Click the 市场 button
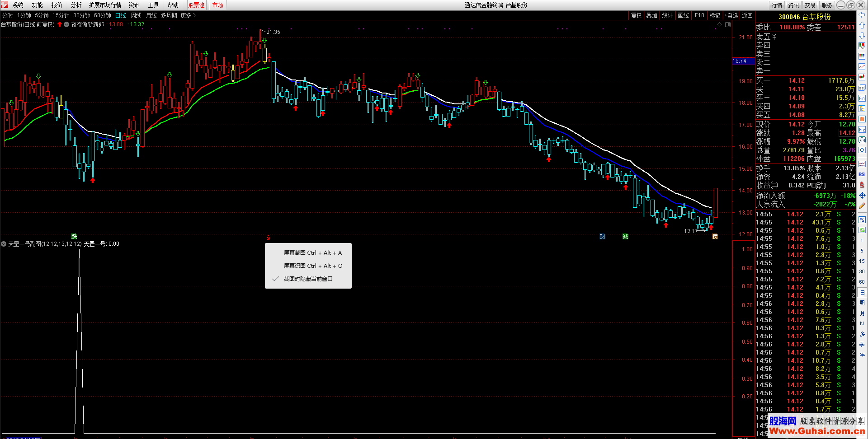 click(218, 5)
